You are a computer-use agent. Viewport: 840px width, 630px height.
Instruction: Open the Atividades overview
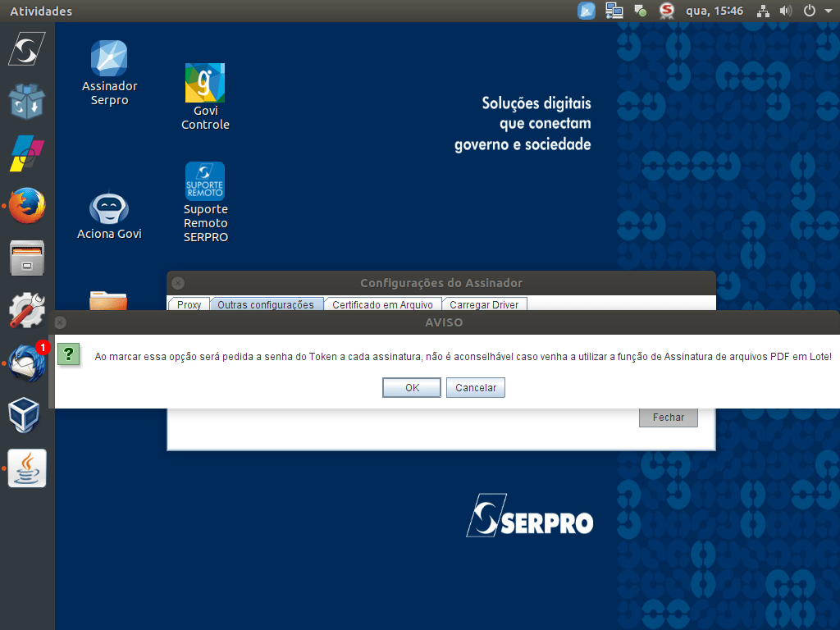tap(41, 11)
